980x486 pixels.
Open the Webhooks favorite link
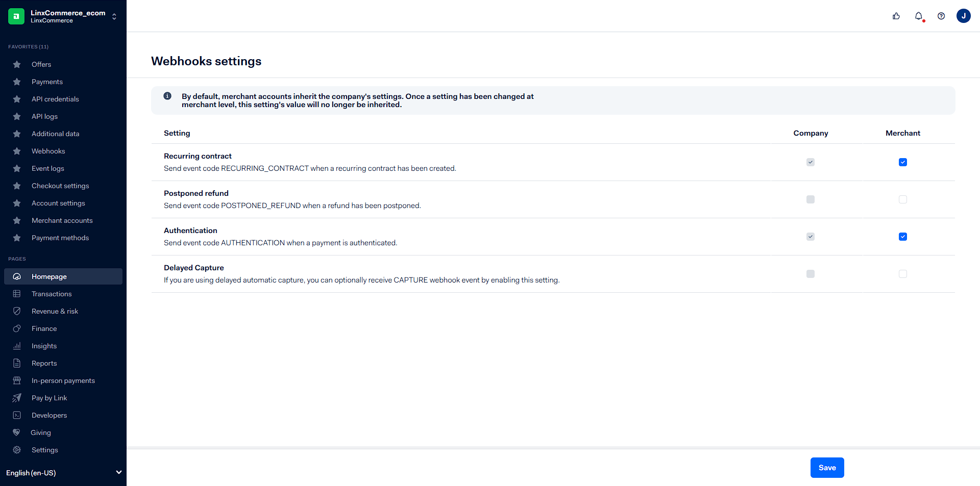pyautogui.click(x=48, y=151)
